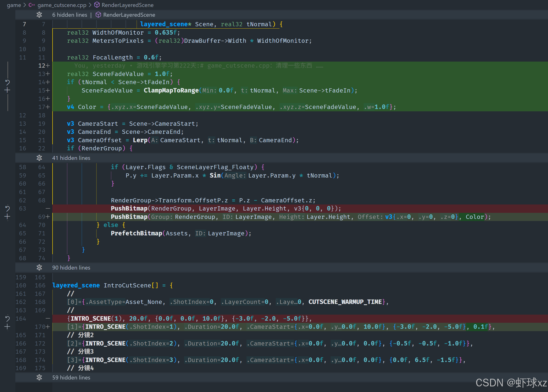
Task: Click the C++ file icon in breadcrumb
Action: (32, 5)
